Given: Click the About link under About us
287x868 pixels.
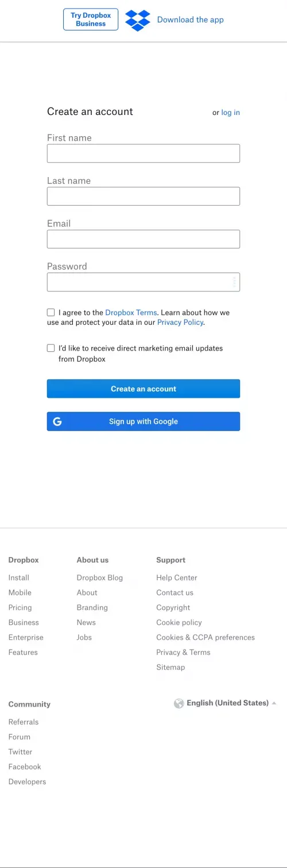Looking at the screenshot, I should 87,593.
